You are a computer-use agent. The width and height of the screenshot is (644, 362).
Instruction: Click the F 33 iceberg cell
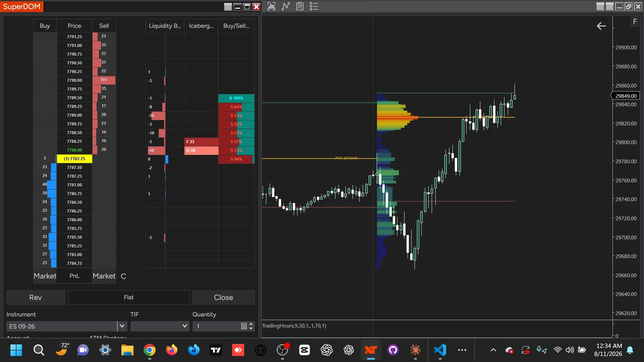[201, 141]
